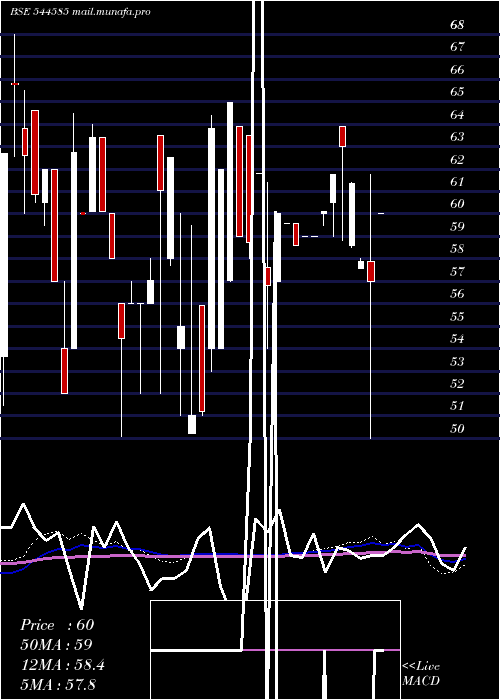Click the 53 price axis label
The height and width of the screenshot is (700, 500).
tap(457, 361)
